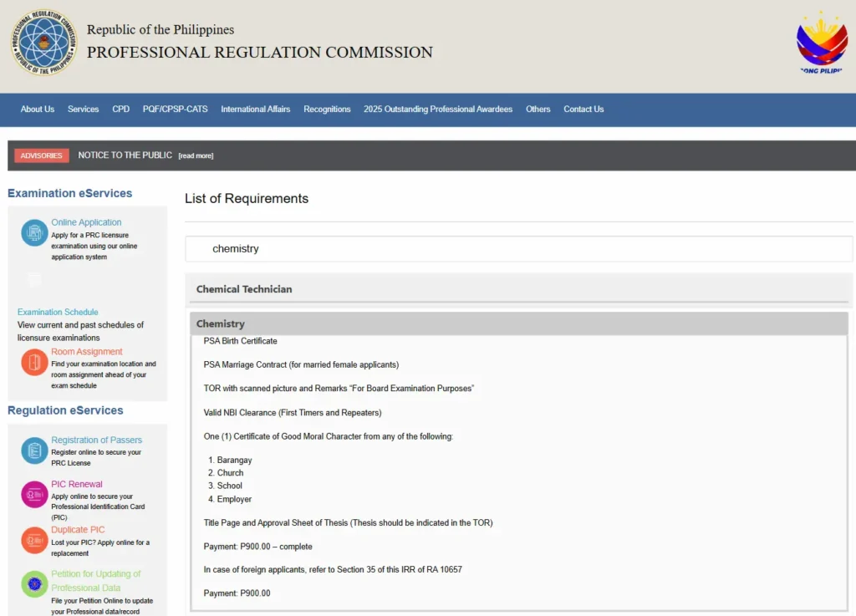Open Petition for Updating of Professional Data
The width and height of the screenshot is (856, 616).
pos(96,581)
